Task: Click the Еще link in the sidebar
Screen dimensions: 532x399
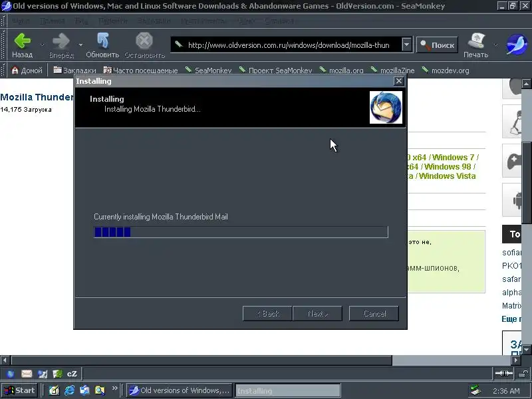Action: click(511, 319)
